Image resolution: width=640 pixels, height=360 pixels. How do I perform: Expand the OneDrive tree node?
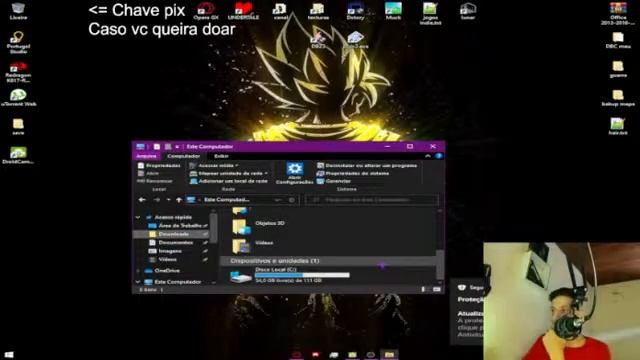[138, 270]
